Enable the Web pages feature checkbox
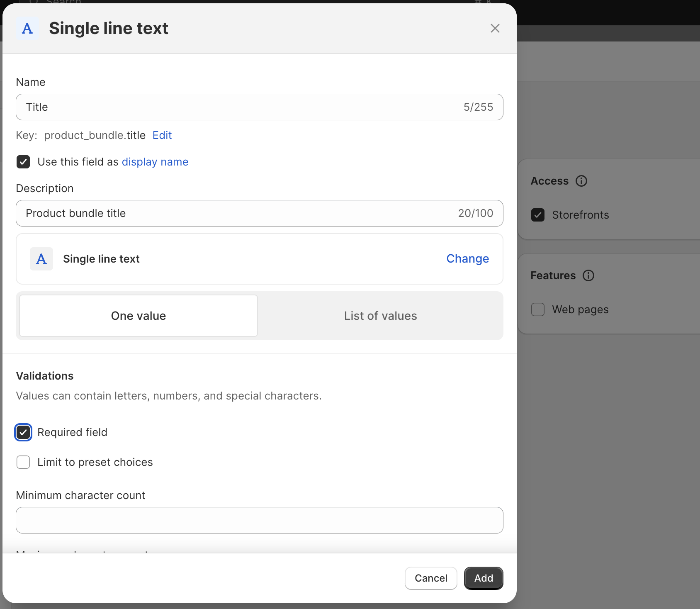 (537, 309)
